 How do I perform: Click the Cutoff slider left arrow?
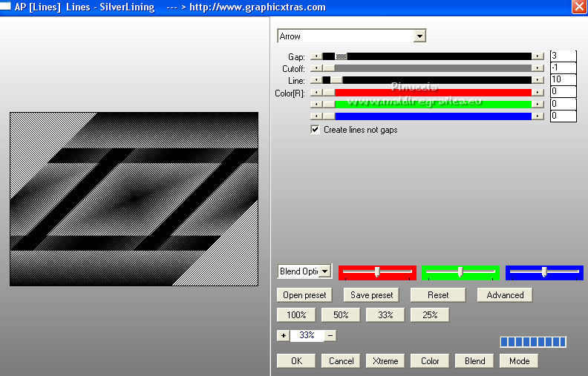(x=316, y=68)
